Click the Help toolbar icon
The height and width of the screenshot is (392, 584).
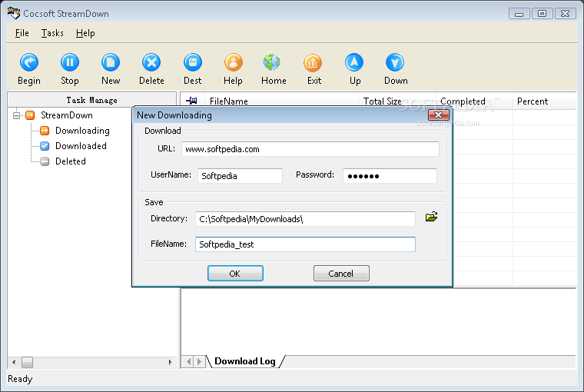[x=233, y=62]
